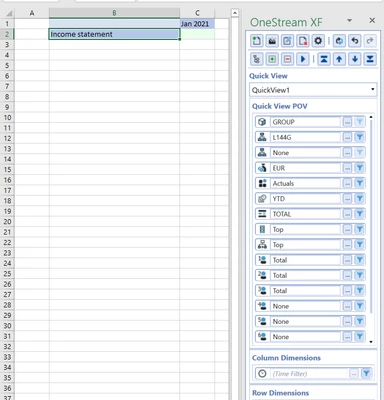The width and height of the screenshot is (384, 400).
Task: Click the Create Quick View icon
Action: [256, 41]
